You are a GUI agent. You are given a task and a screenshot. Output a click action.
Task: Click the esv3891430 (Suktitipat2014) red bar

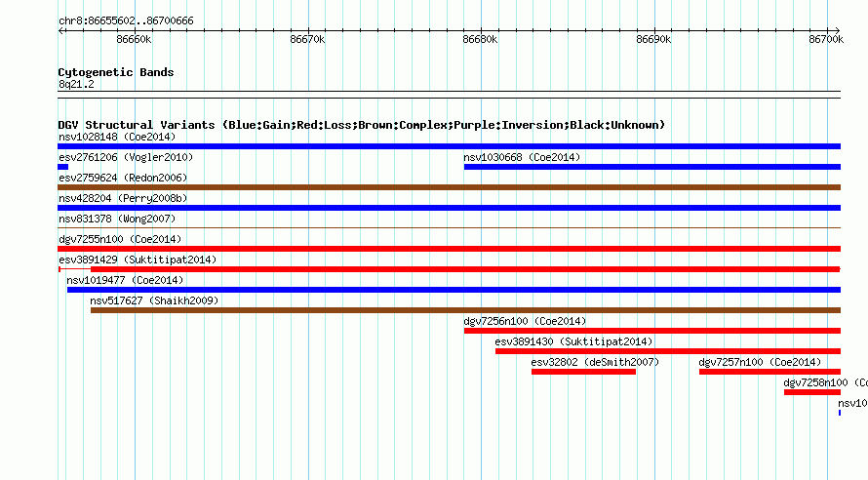(x=668, y=351)
